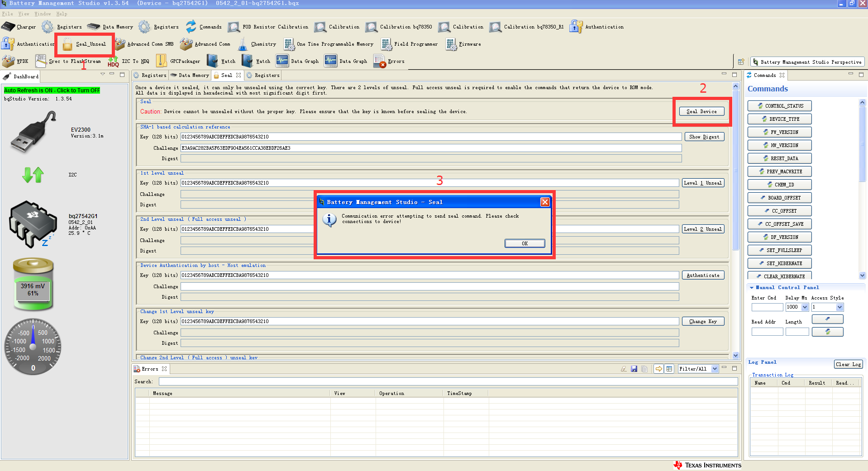
Task: Open the DashBoard view menu triangle
Action: (103, 75)
